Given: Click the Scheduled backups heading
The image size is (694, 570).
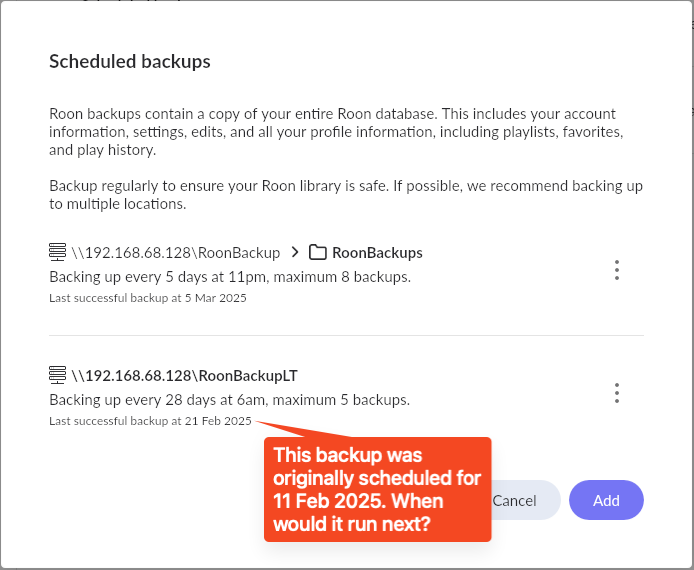Looking at the screenshot, I should 130,62.
